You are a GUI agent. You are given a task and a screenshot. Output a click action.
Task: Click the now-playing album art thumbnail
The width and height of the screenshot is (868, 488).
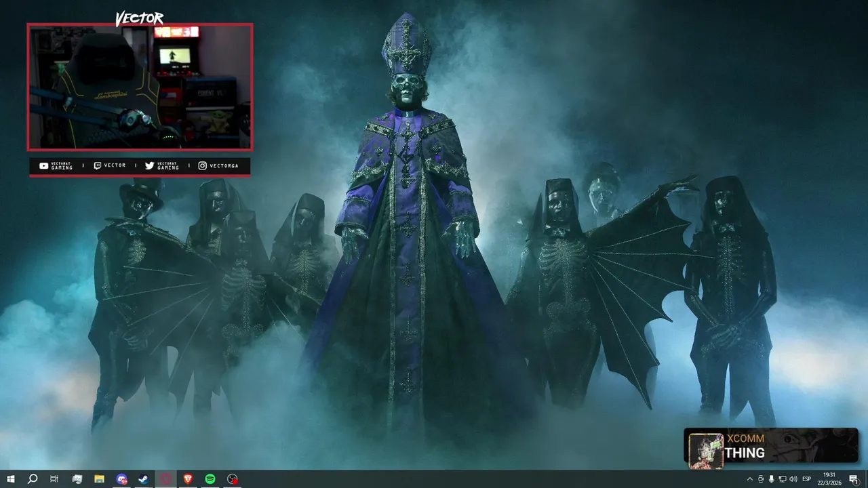[x=706, y=451]
